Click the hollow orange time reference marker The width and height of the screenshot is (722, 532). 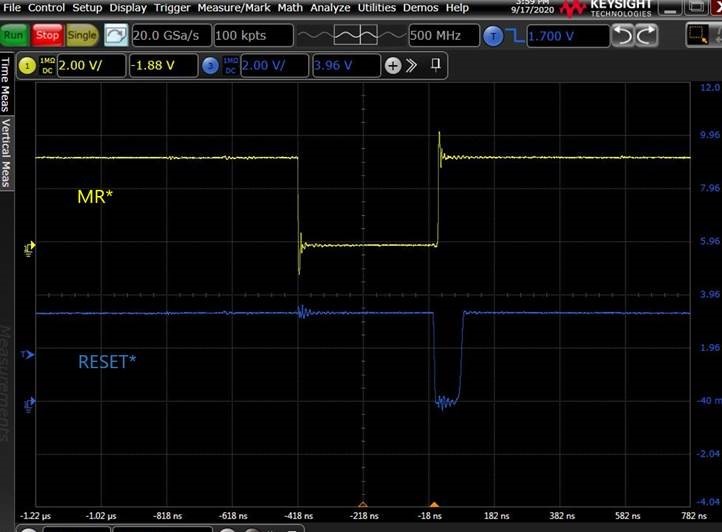pos(363,504)
